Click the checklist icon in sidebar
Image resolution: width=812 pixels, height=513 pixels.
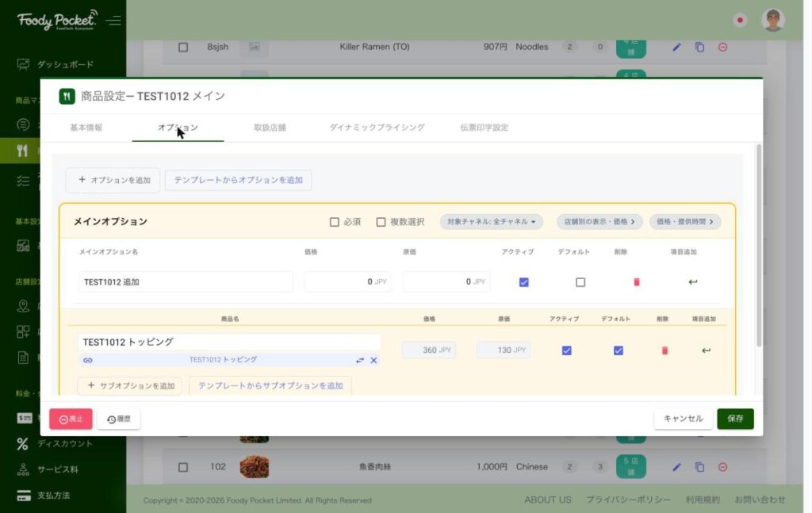coord(23,181)
